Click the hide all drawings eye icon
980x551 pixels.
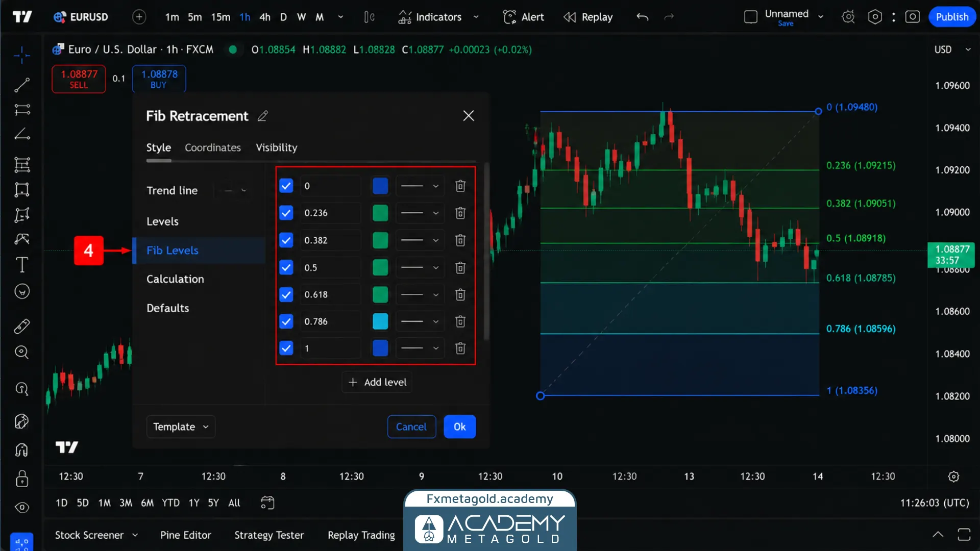(x=22, y=507)
